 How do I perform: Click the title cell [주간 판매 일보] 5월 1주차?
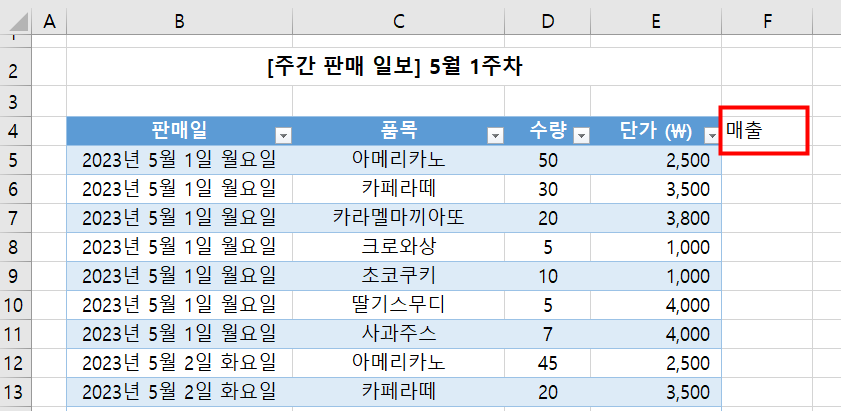(x=394, y=67)
